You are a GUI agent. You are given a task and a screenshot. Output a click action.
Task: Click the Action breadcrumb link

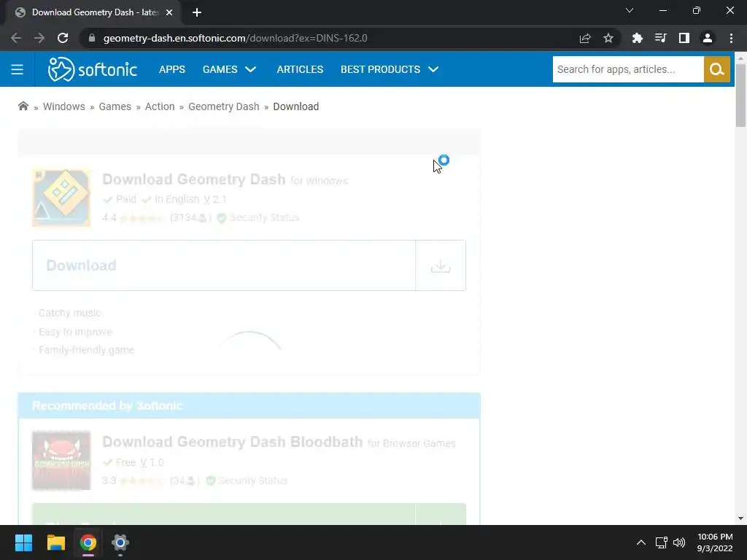[160, 106]
